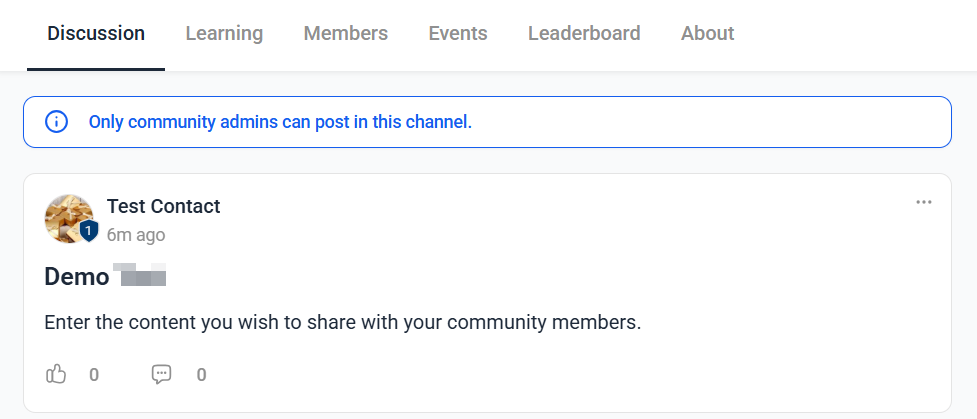
Task: Open the About tab
Action: click(708, 33)
